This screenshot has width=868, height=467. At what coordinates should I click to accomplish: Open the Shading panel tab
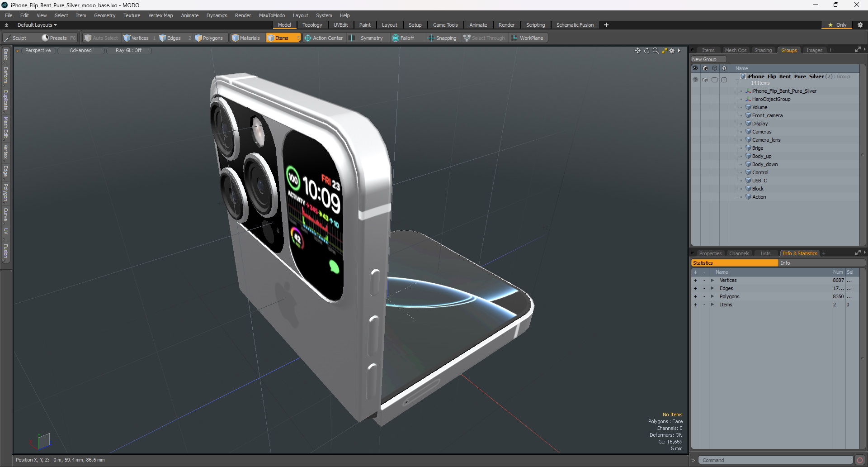[x=763, y=50]
